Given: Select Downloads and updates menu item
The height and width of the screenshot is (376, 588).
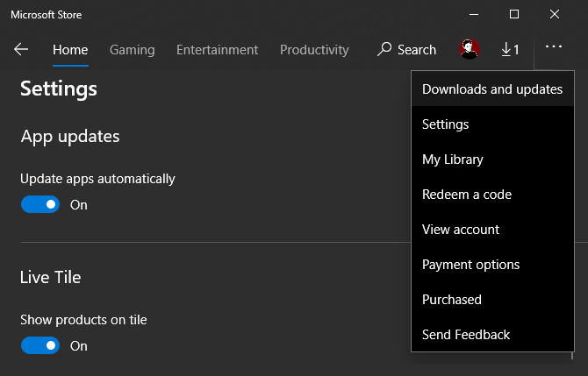Looking at the screenshot, I should click(491, 89).
